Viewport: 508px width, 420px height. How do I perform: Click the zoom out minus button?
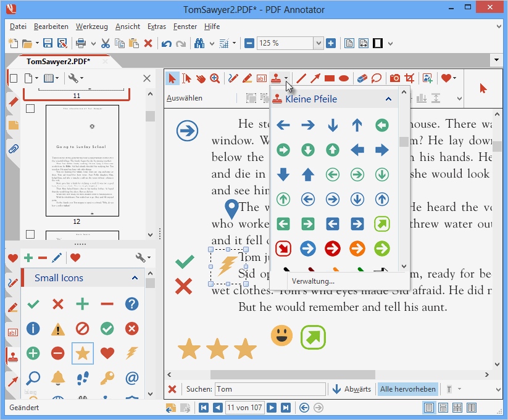(249, 43)
